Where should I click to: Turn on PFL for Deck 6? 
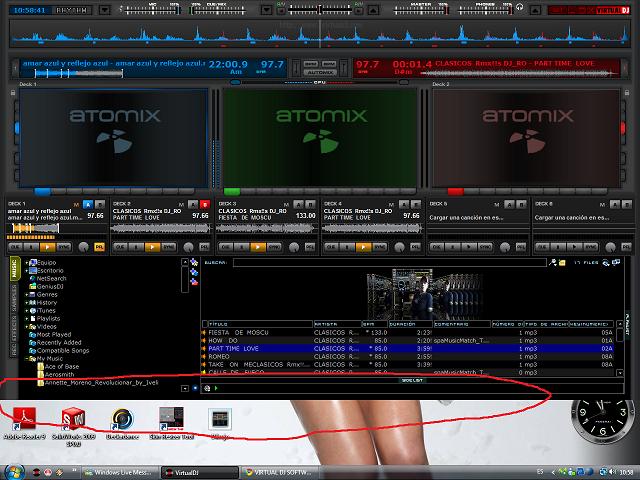click(x=627, y=247)
